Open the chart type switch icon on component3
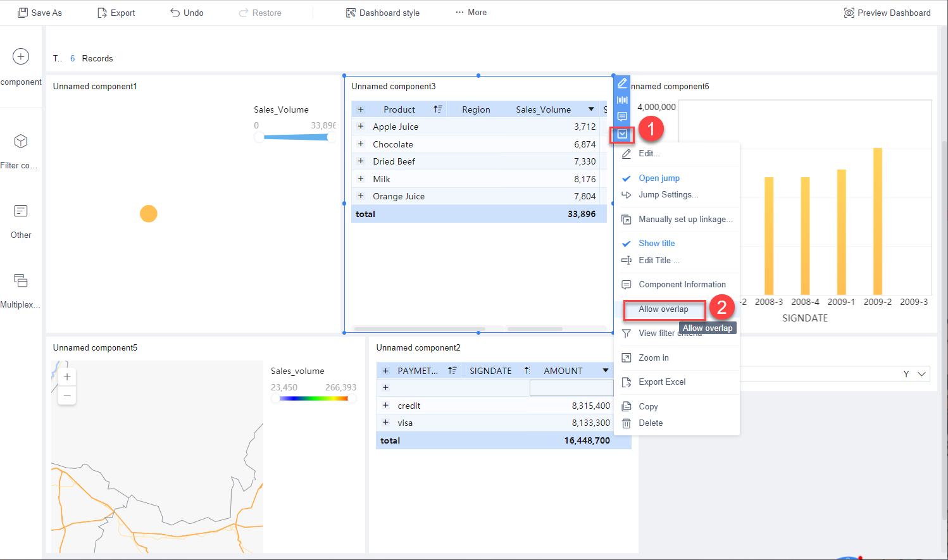 622,99
